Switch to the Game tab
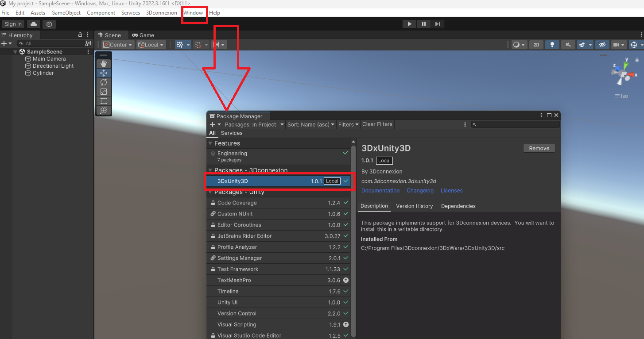This screenshot has height=339, width=644. click(x=143, y=35)
